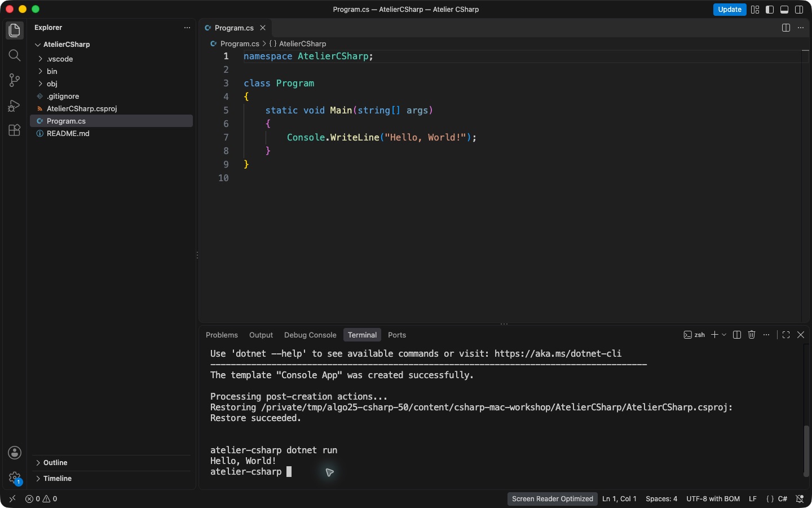Maximize the panel size icon
This screenshot has width=812, height=508.
786,335
